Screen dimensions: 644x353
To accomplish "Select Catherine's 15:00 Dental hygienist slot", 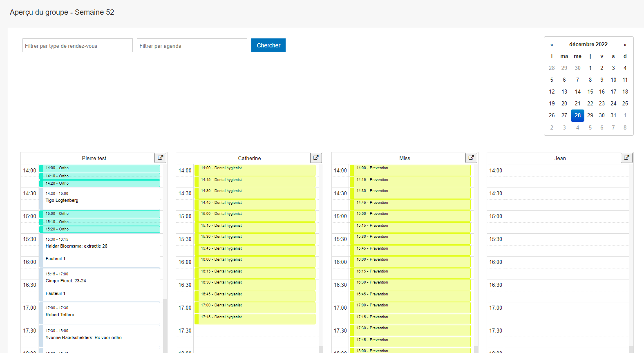I will (255, 216).
